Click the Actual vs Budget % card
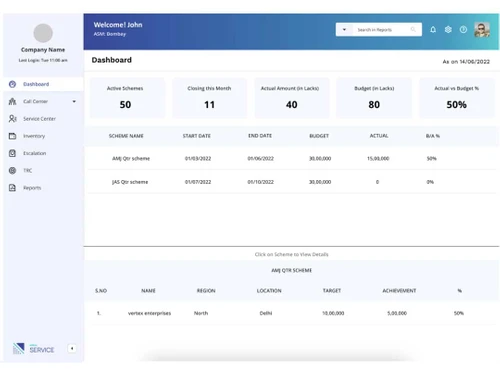The image size is (500, 375). tap(457, 98)
